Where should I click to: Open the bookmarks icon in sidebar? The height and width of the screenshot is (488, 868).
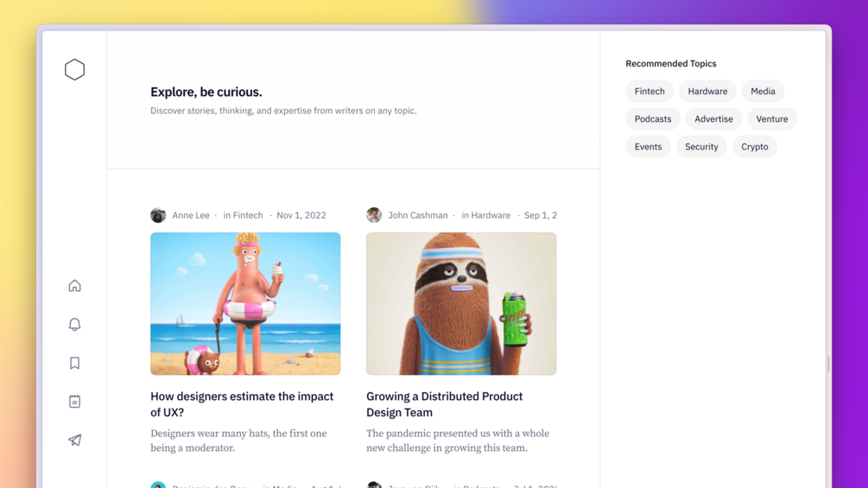tap(75, 363)
